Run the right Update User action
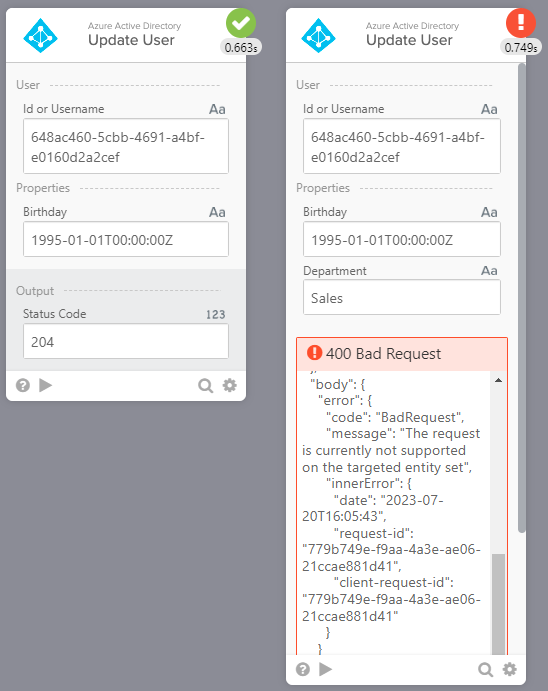Screen dimensions: 548x691 point(326,669)
